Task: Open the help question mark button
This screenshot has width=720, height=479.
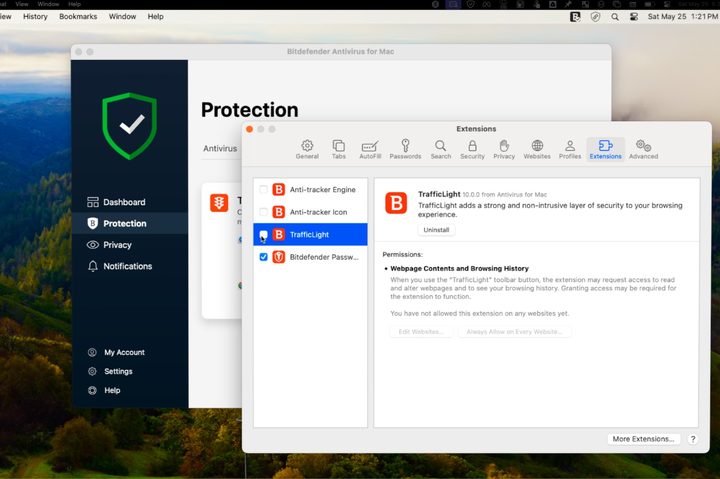Action: 693,439
